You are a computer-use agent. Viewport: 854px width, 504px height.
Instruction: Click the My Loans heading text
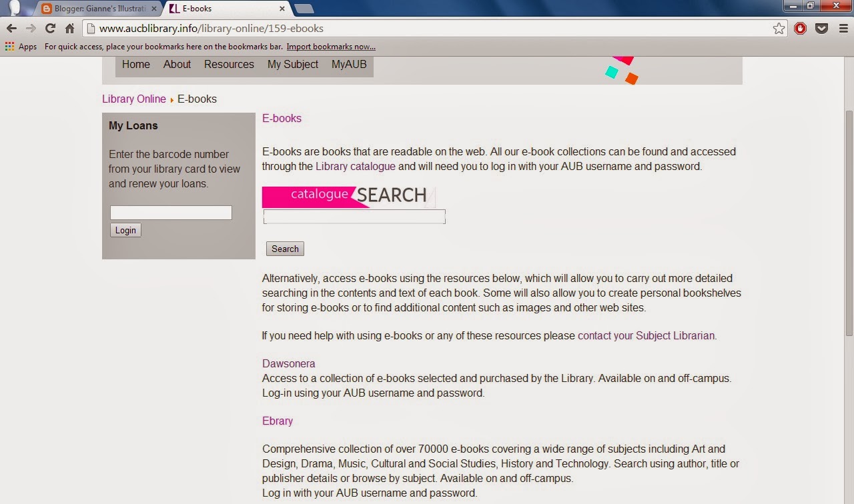tap(133, 126)
